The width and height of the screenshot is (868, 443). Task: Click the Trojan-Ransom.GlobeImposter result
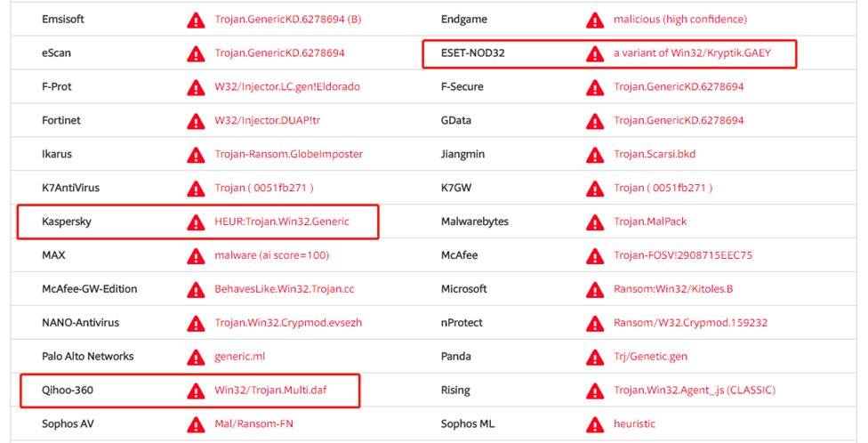point(288,154)
